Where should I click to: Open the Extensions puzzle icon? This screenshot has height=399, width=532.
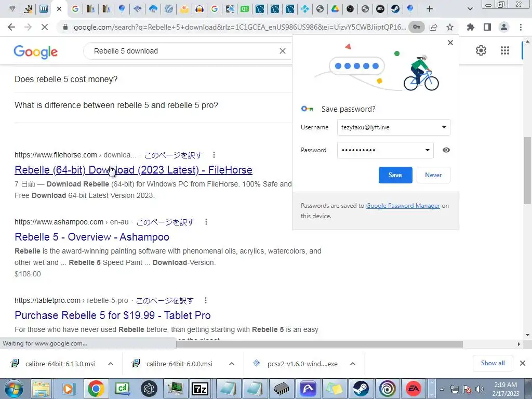pyautogui.click(x=470, y=27)
